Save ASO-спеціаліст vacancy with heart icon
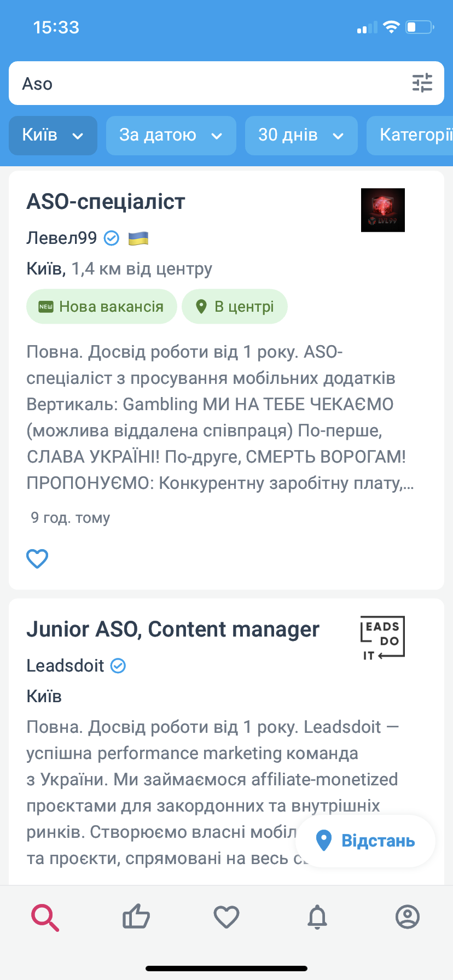Image resolution: width=453 pixels, height=980 pixels. pos(37,558)
